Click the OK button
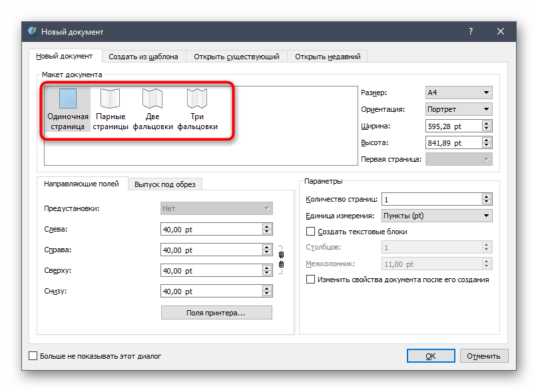 click(431, 356)
